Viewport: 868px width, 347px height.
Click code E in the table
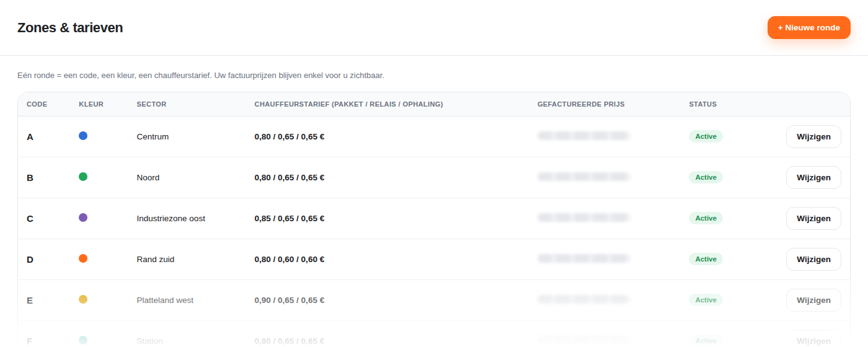coord(30,301)
